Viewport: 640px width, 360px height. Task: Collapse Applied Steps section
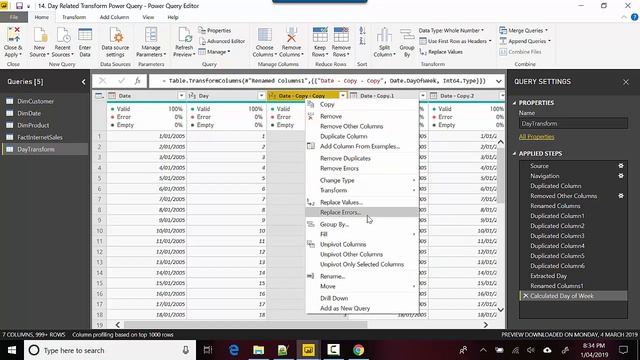coord(514,153)
